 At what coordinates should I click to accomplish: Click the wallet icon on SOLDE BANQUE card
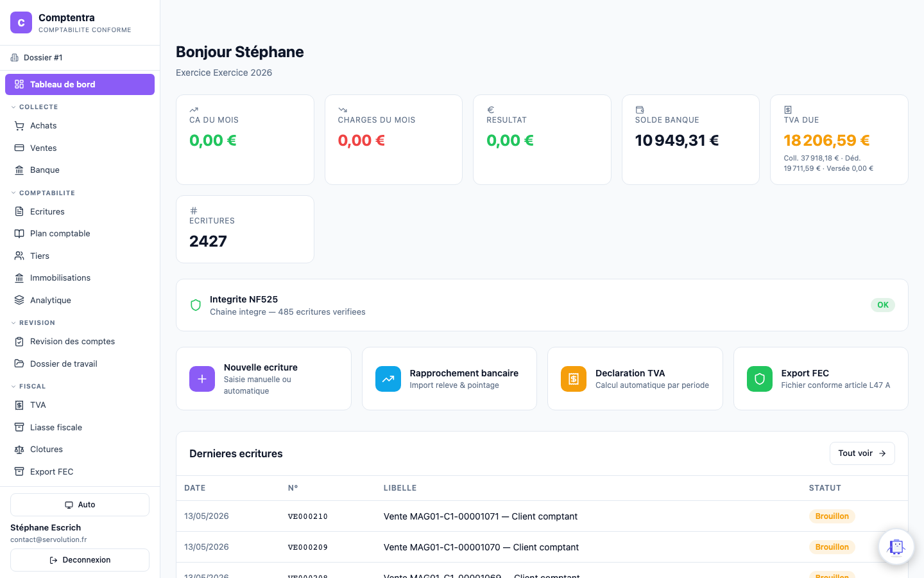640,110
